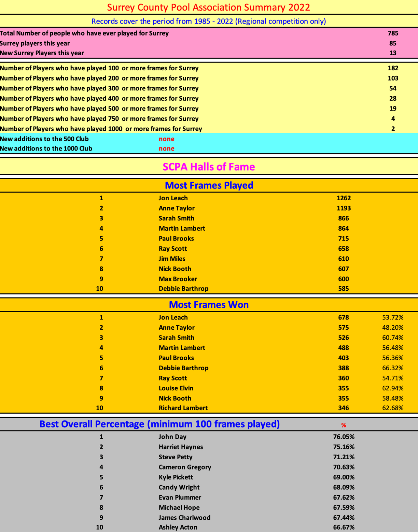Screen dimensions: 418x532
Task: Click the 'New Surrey Players this year' label
Action: [42, 53]
